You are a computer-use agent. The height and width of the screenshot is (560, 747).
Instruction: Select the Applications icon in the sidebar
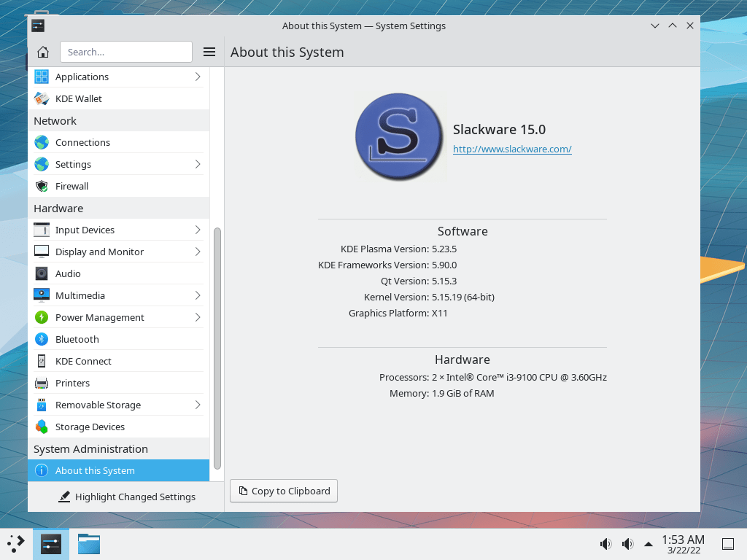42,77
